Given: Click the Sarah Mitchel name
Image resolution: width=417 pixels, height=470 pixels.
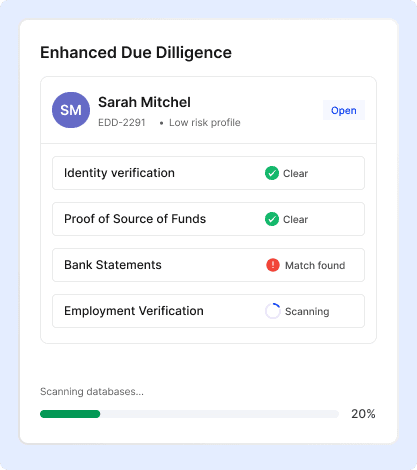Looking at the screenshot, I should (x=144, y=102).
